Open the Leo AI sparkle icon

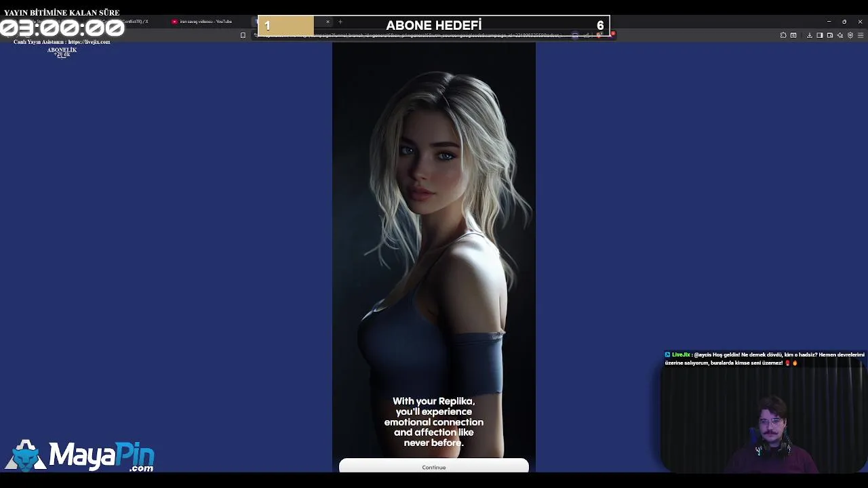[x=840, y=35]
